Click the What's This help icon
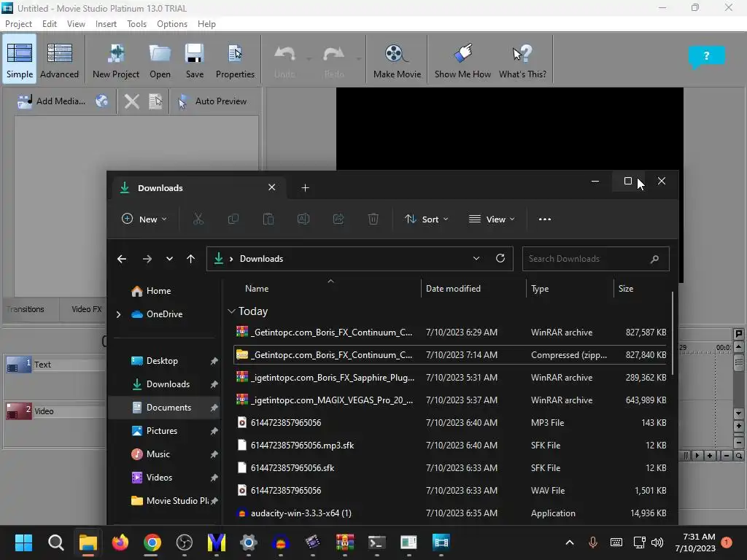 coord(522,60)
